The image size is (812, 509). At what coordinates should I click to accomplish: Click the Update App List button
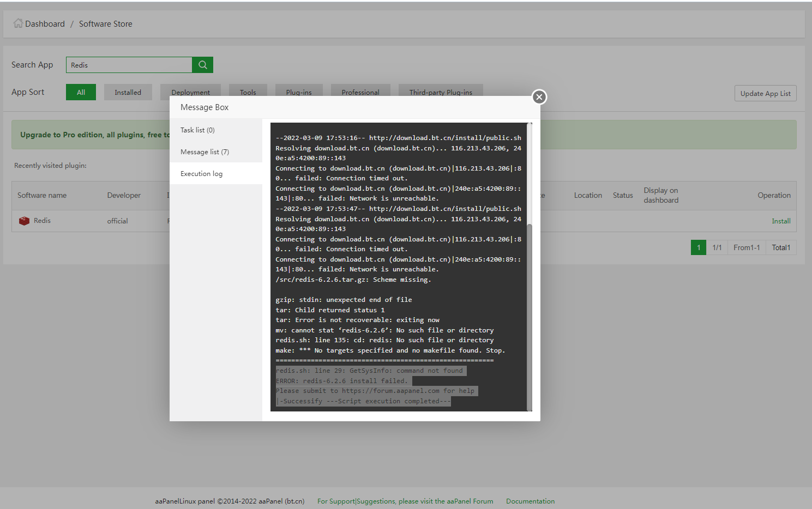click(765, 93)
